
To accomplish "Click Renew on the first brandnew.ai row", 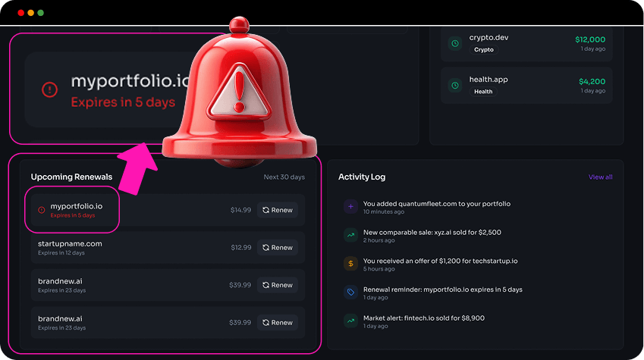I will pyautogui.click(x=278, y=285).
